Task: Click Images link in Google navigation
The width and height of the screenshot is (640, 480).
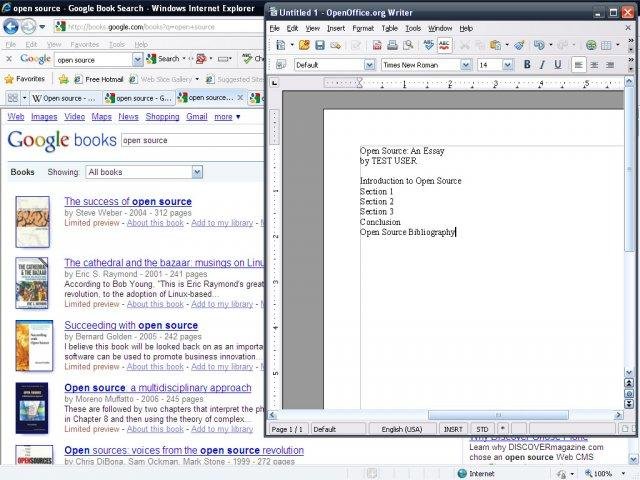Action: tap(44, 117)
